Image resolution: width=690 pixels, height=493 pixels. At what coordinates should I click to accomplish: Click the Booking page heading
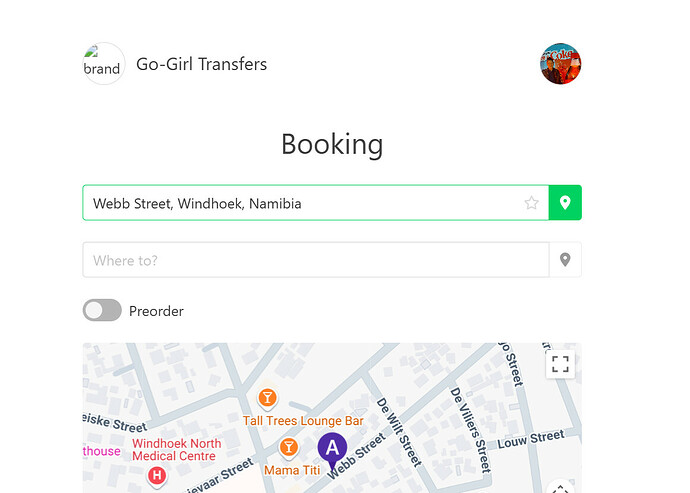332,145
